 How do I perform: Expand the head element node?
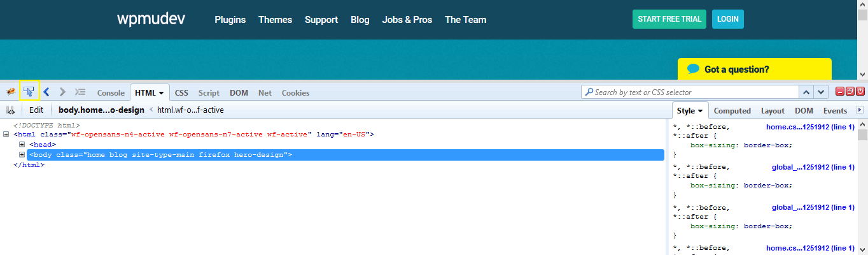[22, 145]
